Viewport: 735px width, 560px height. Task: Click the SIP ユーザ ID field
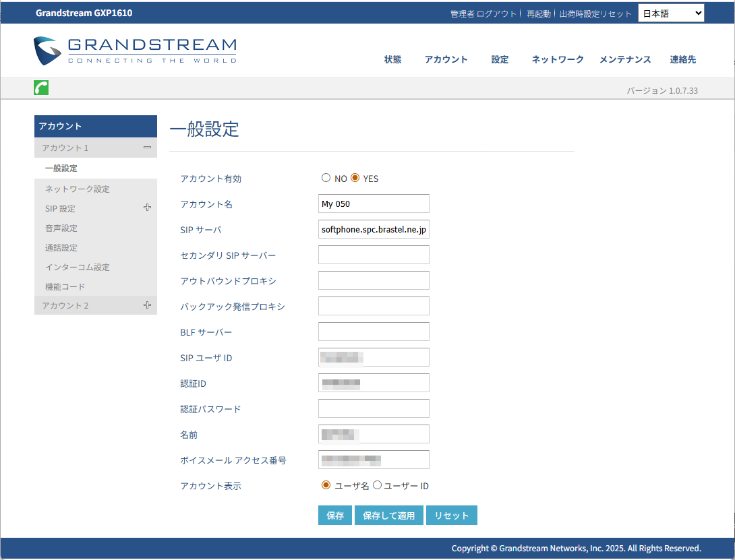(374, 357)
